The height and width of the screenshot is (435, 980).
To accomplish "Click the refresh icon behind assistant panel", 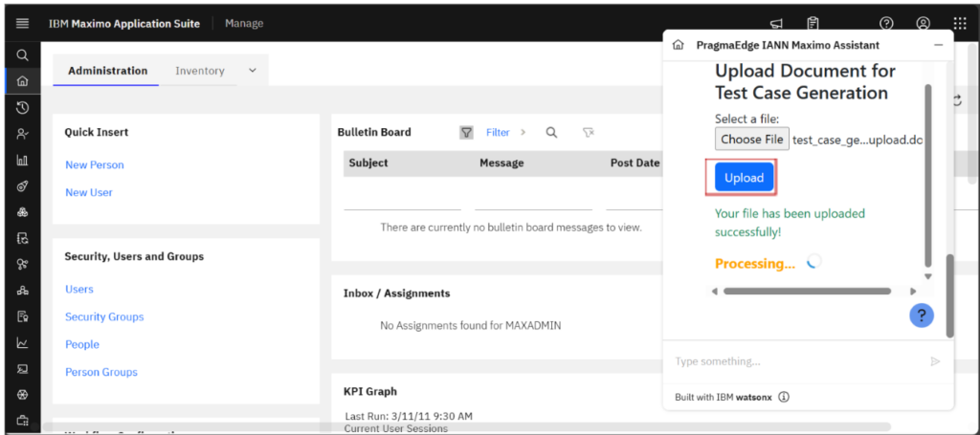I will [957, 101].
